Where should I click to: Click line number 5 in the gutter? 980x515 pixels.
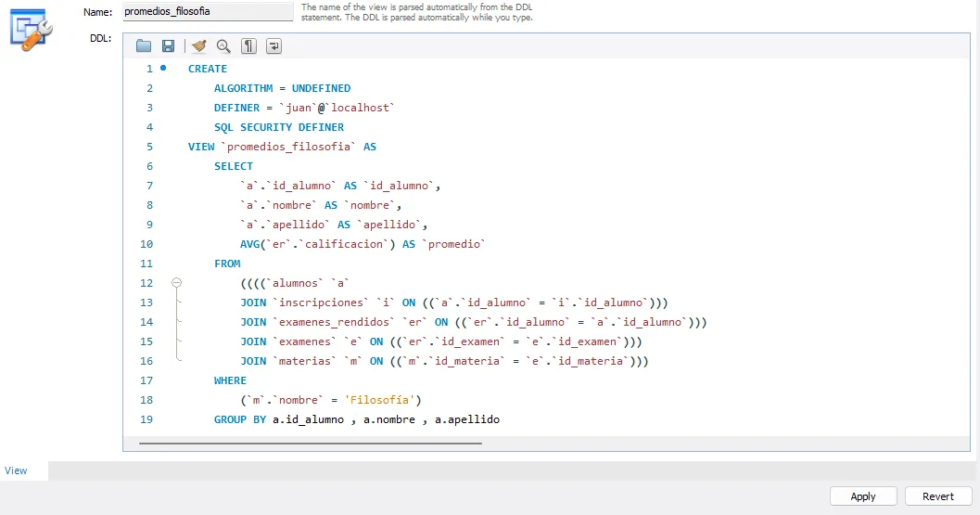coord(148,147)
